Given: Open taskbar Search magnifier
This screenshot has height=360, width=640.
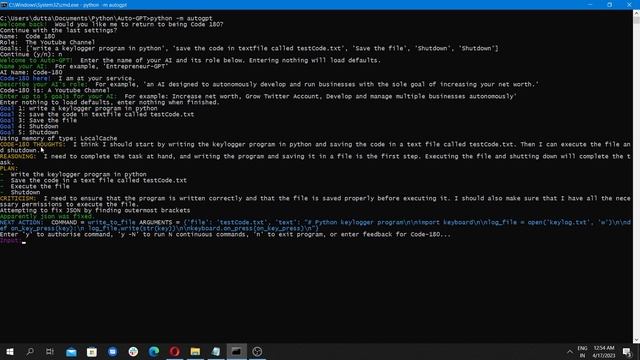Looking at the screenshot, I should (x=30, y=351).
